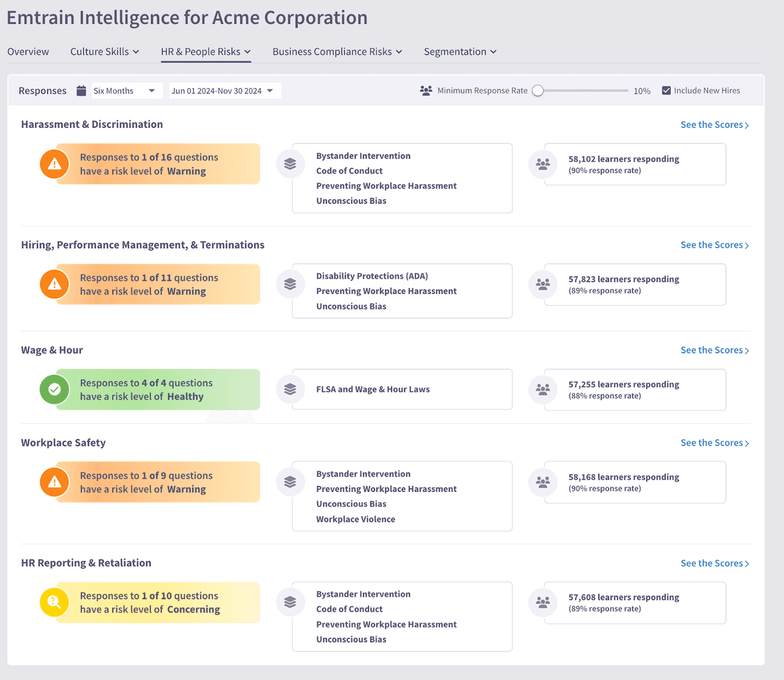Click the green healthy checkmark icon in Wage & Hour
The image size is (784, 680).
click(55, 389)
